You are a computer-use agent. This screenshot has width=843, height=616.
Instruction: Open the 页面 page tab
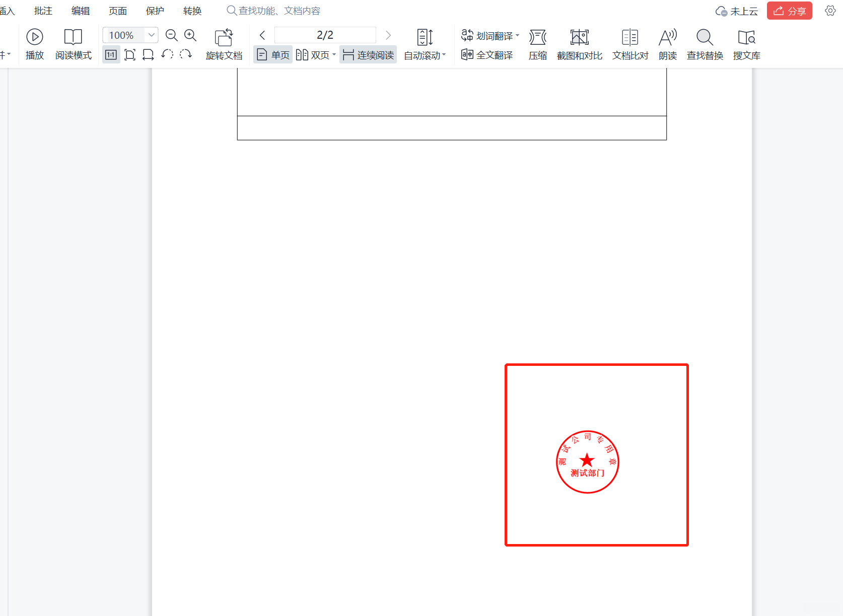118,11
